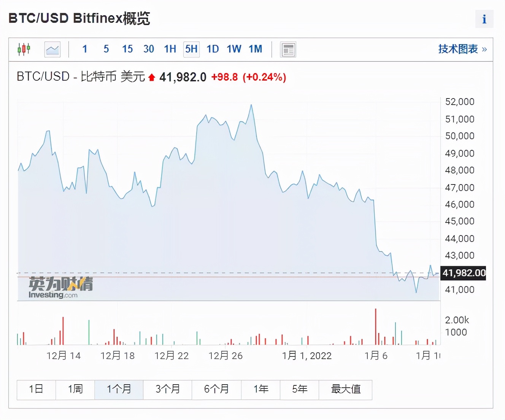Screen dimensions: 505x420
Task: Choose the 15 minute interval
Action: (x=127, y=49)
